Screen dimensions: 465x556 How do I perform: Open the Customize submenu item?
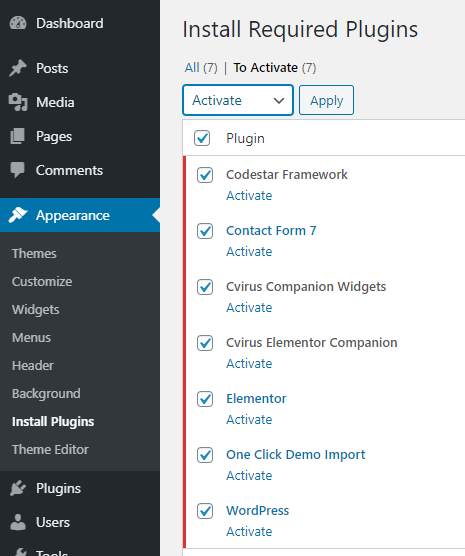[x=42, y=282]
